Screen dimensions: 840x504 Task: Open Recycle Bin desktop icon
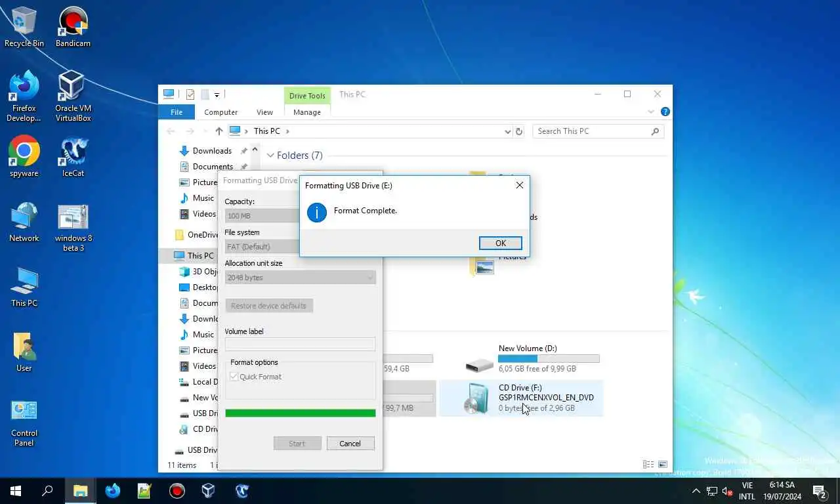click(24, 27)
